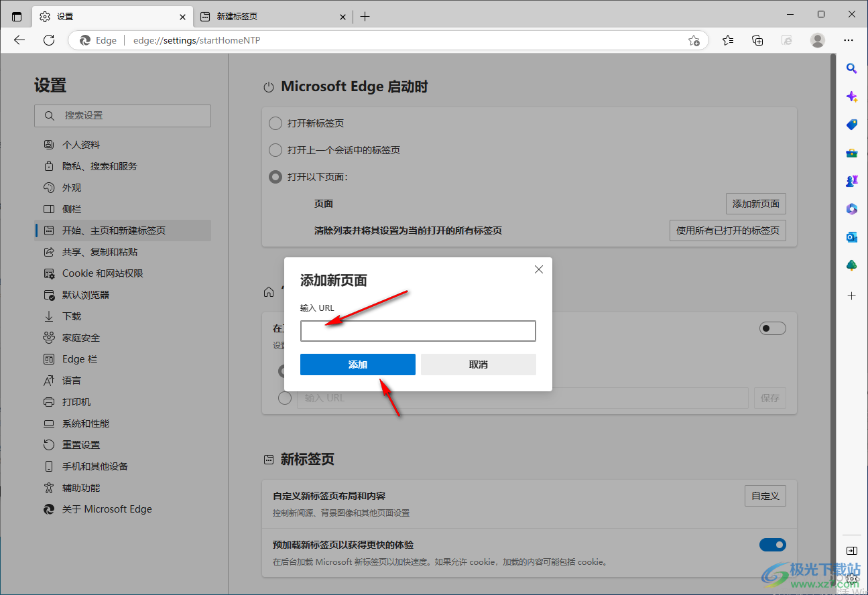Open 侧栏 settings section
The width and height of the screenshot is (868, 595).
click(123, 209)
